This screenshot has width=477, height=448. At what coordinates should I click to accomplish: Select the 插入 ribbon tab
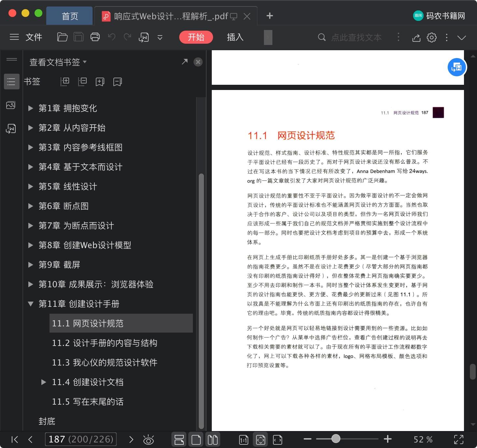pyautogui.click(x=235, y=37)
